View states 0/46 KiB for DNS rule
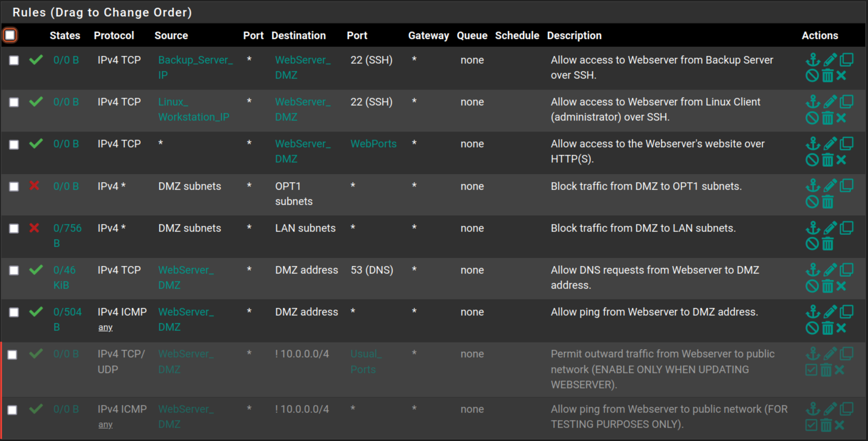The image size is (868, 441). (64, 278)
